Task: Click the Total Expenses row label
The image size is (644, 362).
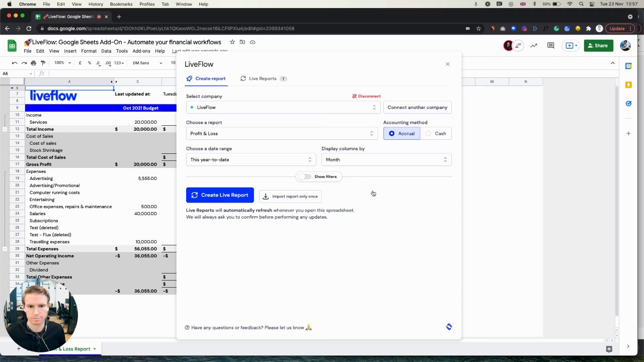Action: point(42,249)
